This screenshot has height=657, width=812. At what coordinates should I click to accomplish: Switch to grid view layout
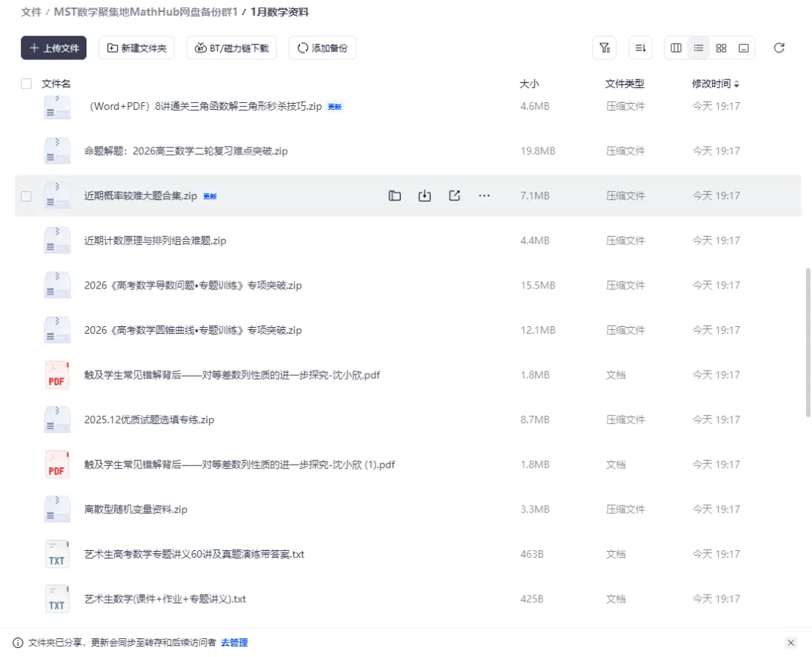pos(720,47)
